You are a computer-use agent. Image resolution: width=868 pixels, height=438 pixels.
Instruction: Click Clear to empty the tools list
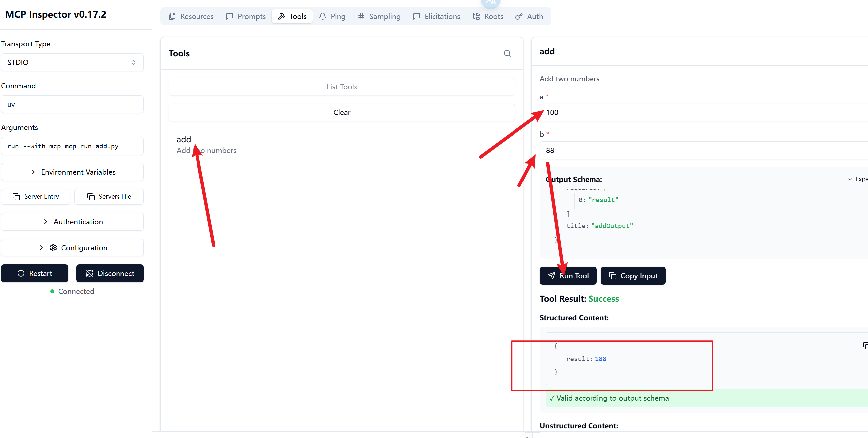point(341,112)
